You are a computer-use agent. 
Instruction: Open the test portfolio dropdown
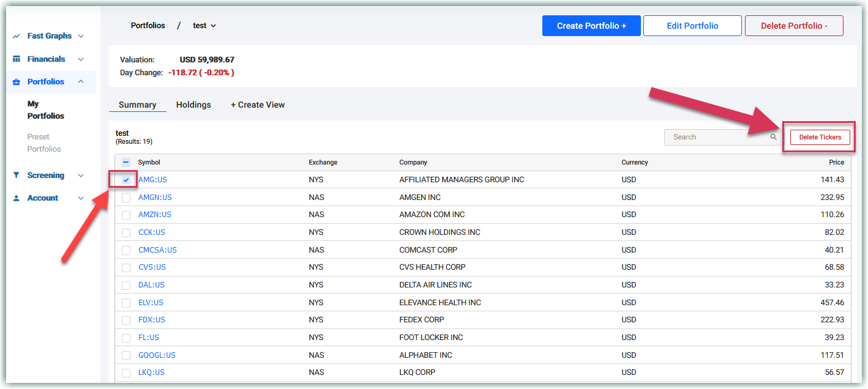point(204,26)
